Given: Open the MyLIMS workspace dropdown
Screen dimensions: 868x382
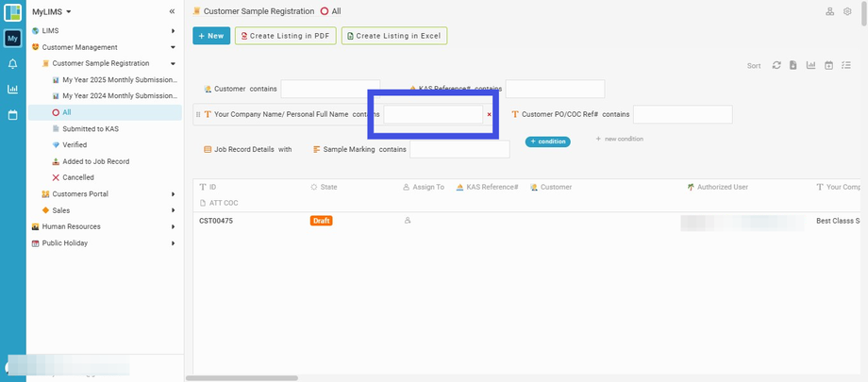Looking at the screenshot, I should (52, 11).
